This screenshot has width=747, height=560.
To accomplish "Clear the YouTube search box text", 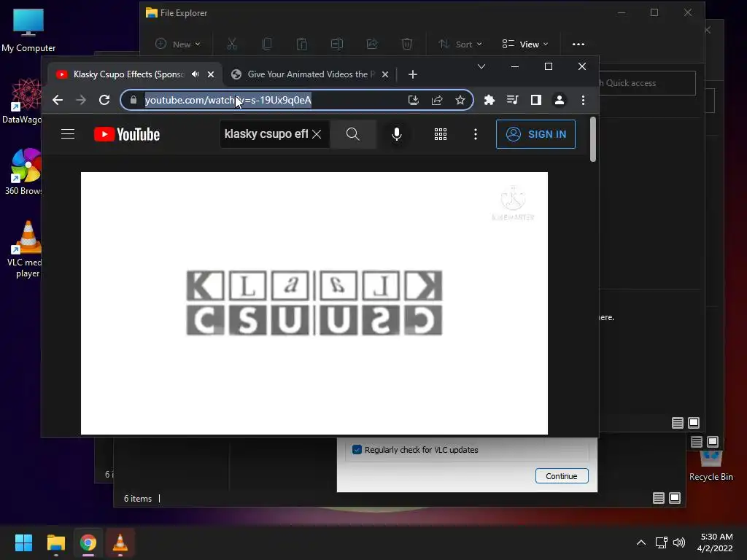I will point(317,134).
